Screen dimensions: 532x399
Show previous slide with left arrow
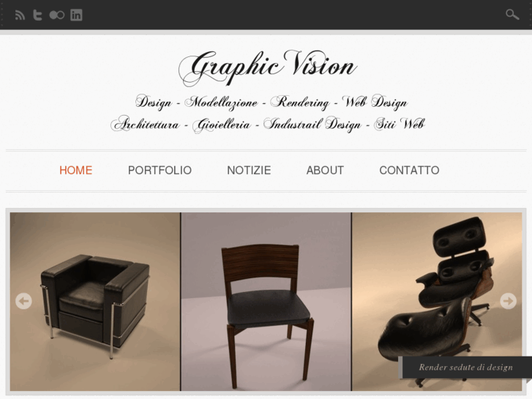(x=23, y=301)
